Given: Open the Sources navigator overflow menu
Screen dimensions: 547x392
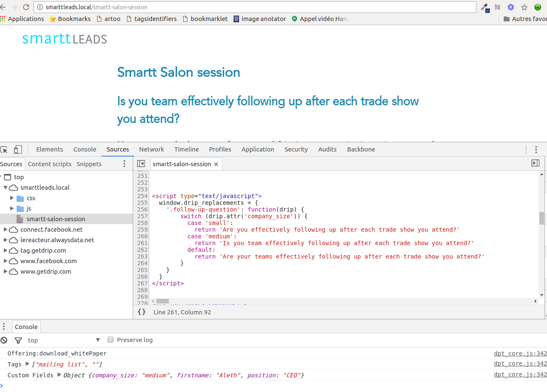Looking at the screenshot, I should [124, 164].
